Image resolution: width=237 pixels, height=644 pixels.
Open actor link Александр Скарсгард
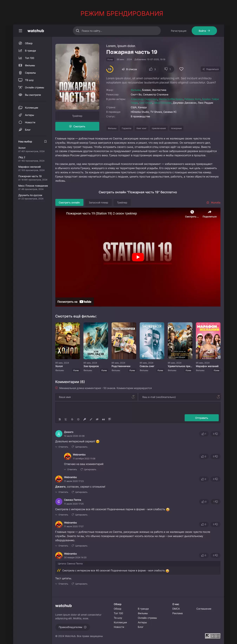pyautogui.click(x=144, y=99)
